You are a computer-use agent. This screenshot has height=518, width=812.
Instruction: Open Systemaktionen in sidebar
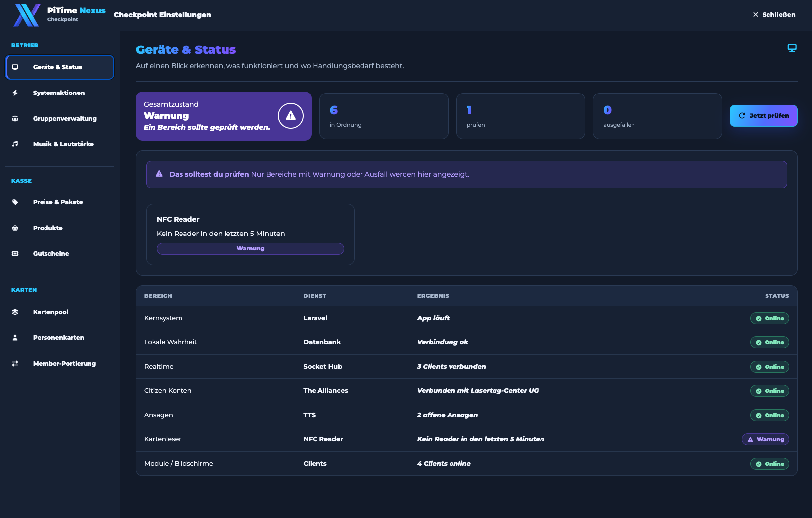60,93
